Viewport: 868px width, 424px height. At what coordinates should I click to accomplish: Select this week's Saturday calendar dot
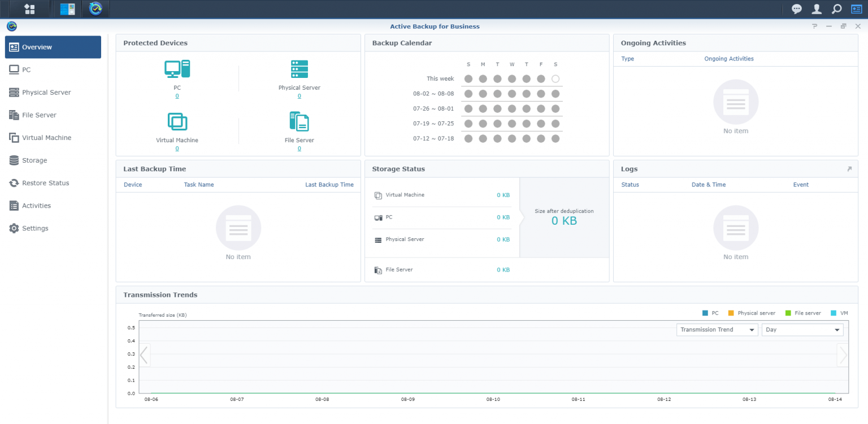pyautogui.click(x=555, y=79)
